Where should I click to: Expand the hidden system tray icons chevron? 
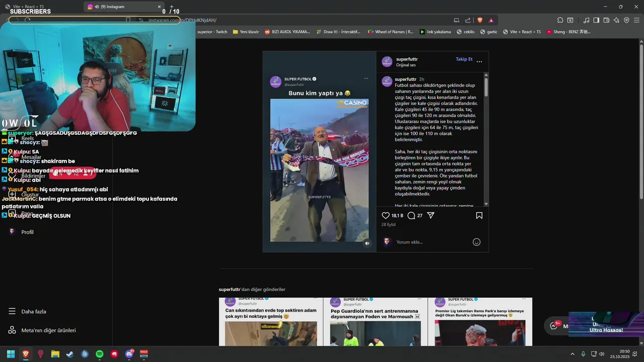572,354
